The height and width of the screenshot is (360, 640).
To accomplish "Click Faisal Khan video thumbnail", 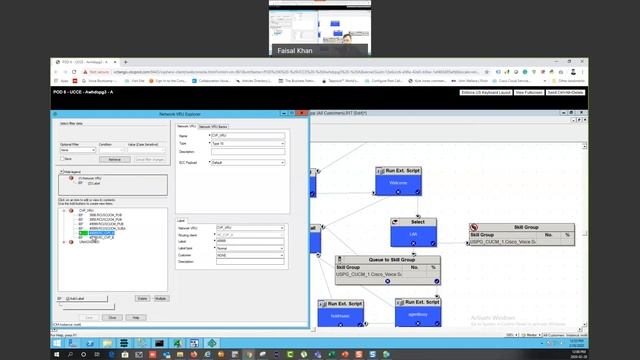I will (320, 28).
